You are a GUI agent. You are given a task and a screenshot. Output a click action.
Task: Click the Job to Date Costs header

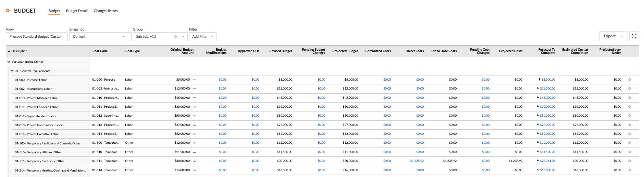(x=444, y=51)
